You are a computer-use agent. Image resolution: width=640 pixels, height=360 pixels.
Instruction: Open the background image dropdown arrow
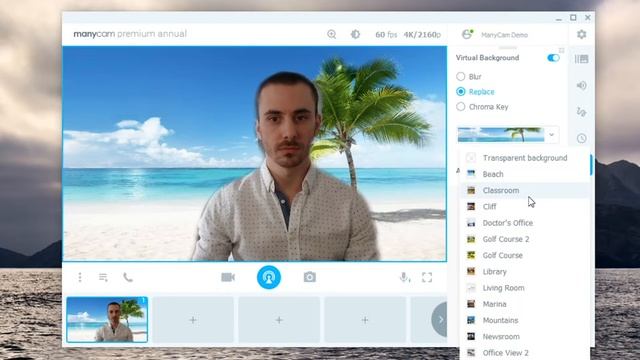point(551,135)
